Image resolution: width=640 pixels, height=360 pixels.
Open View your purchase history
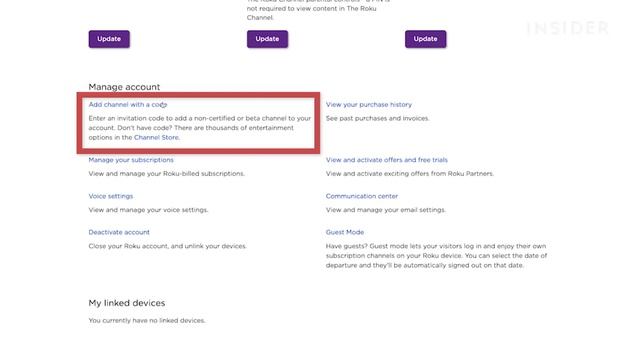coord(369,104)
